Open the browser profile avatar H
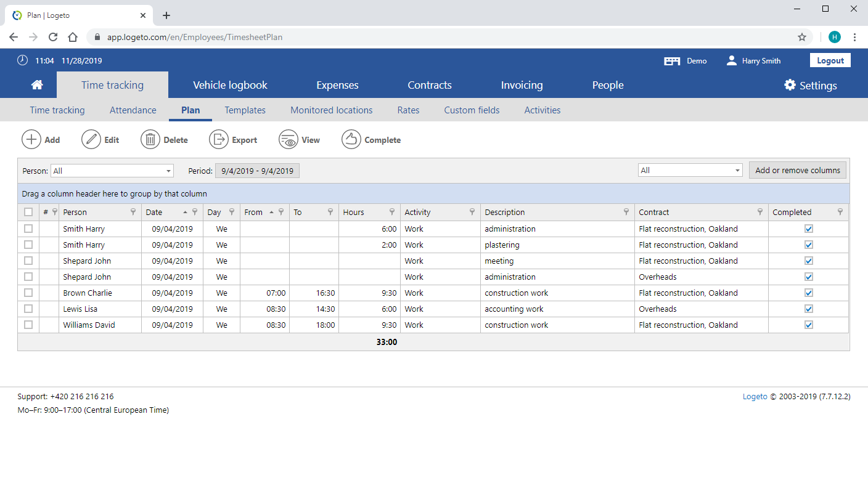The image size is (868, 491). (835, 37)
